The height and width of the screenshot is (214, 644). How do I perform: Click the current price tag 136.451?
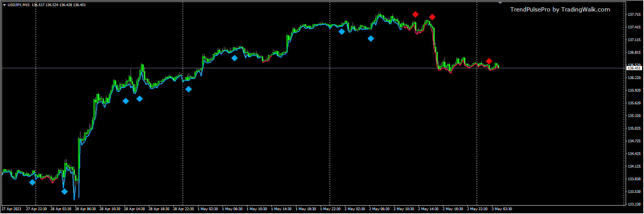point(634,68)
